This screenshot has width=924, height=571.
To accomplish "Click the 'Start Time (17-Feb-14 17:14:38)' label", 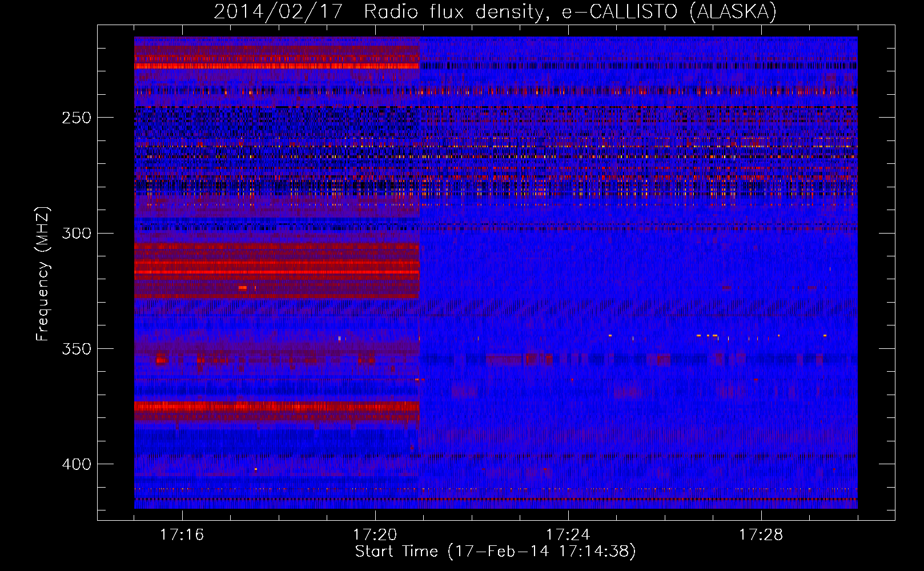I will 495,552.
